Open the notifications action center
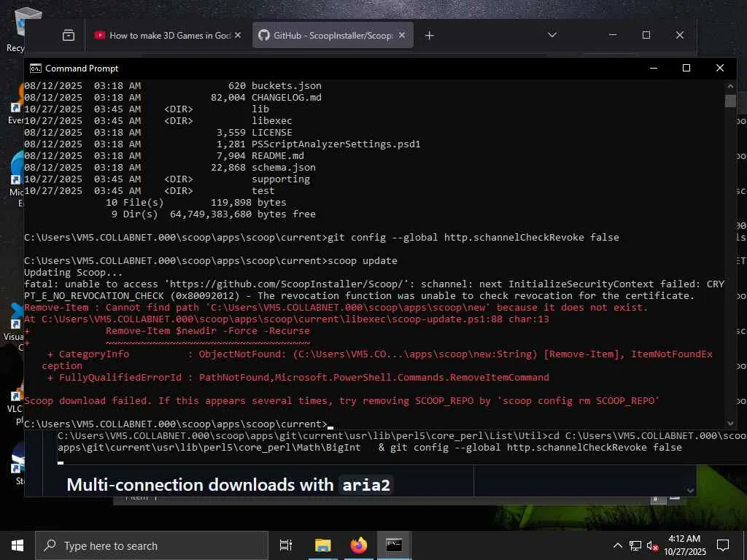 pos(723,545)
